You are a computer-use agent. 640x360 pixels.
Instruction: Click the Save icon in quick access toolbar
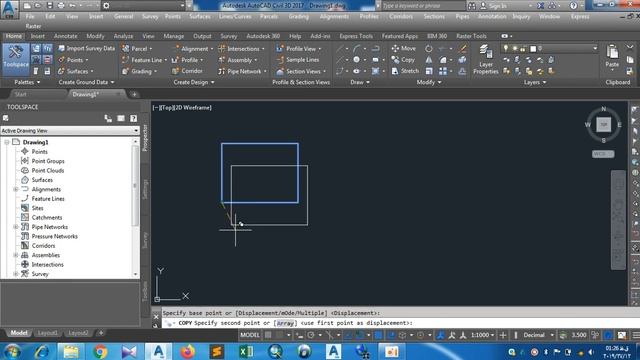[x=49, y=6]
